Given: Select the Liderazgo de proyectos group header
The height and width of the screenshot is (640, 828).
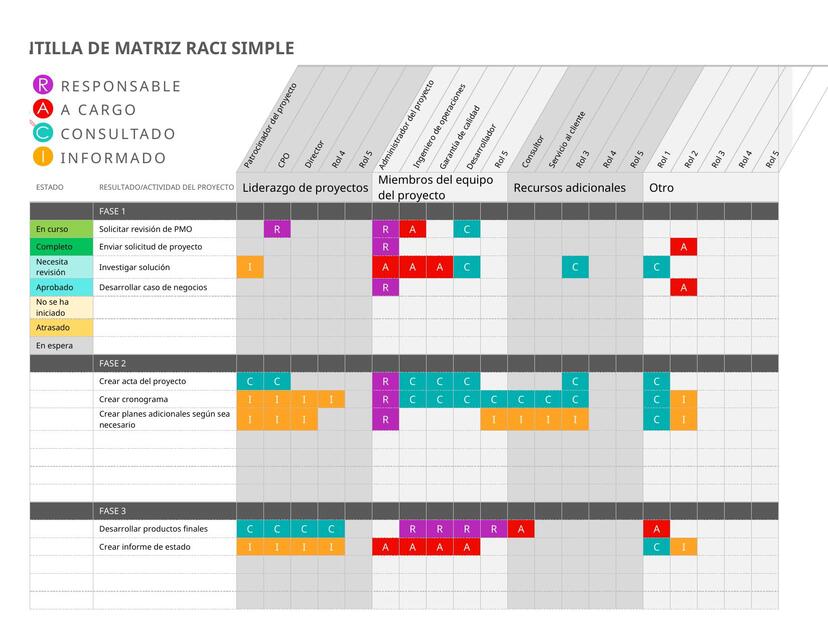Looking at the screenshot, I should (x=303, y=187).
